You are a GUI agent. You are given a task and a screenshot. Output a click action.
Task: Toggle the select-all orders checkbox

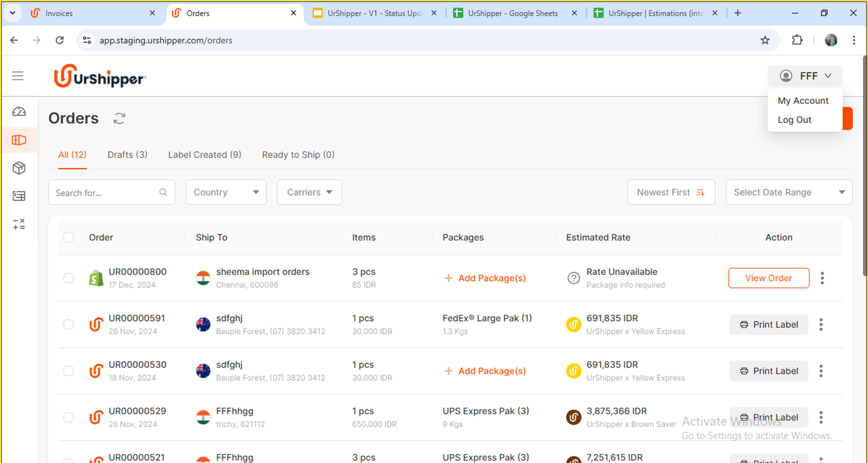pyautogui.click(x=68, y=237)
